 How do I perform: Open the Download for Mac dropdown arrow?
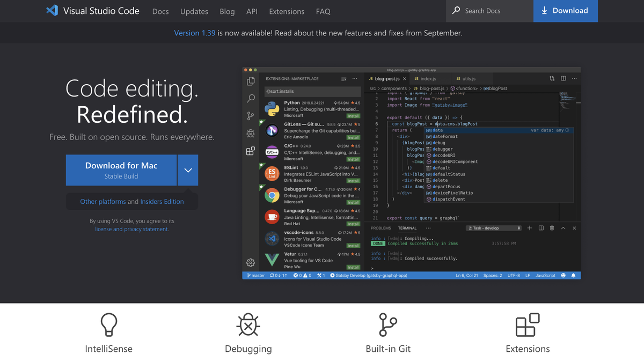[x=188, y=169]
